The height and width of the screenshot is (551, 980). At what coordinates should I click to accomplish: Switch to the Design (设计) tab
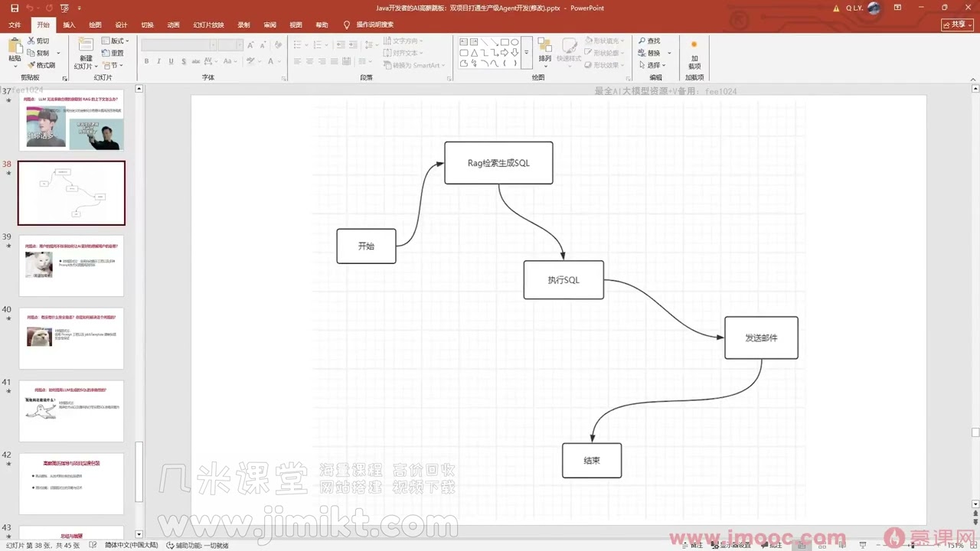[x=121, y=24]
